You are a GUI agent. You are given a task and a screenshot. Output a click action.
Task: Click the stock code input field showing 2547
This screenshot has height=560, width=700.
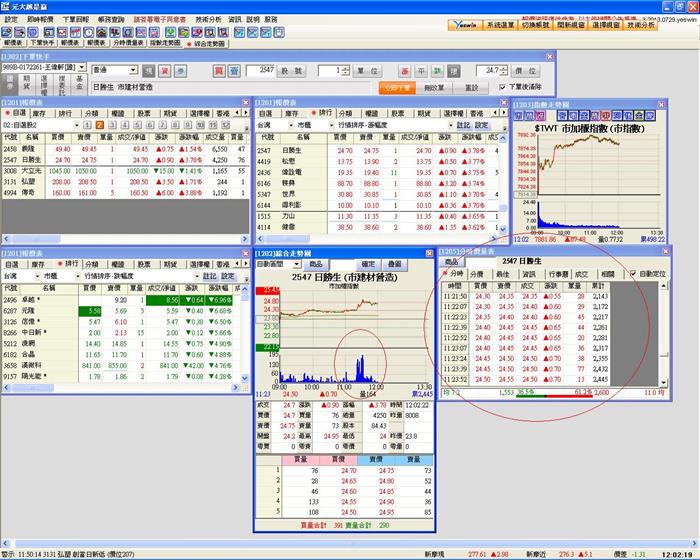[260, 71]
